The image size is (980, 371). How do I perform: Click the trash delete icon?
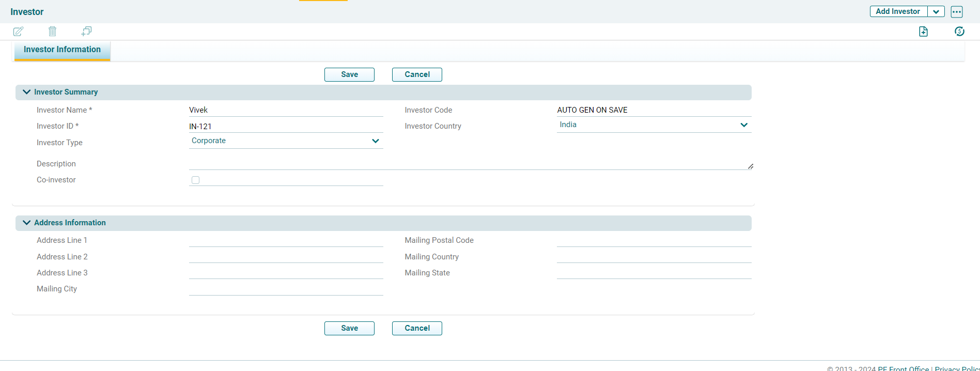[52, 32]
